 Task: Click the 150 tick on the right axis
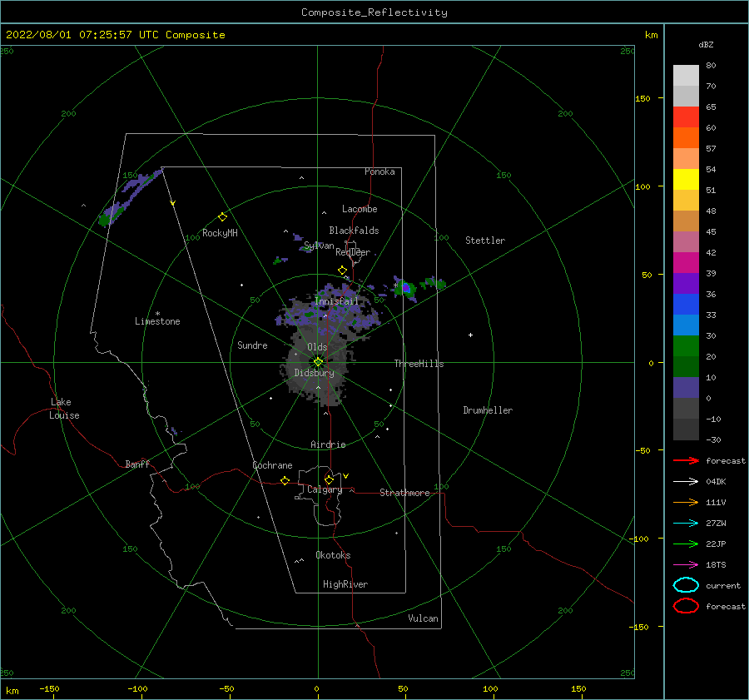[x=642, y=98]
